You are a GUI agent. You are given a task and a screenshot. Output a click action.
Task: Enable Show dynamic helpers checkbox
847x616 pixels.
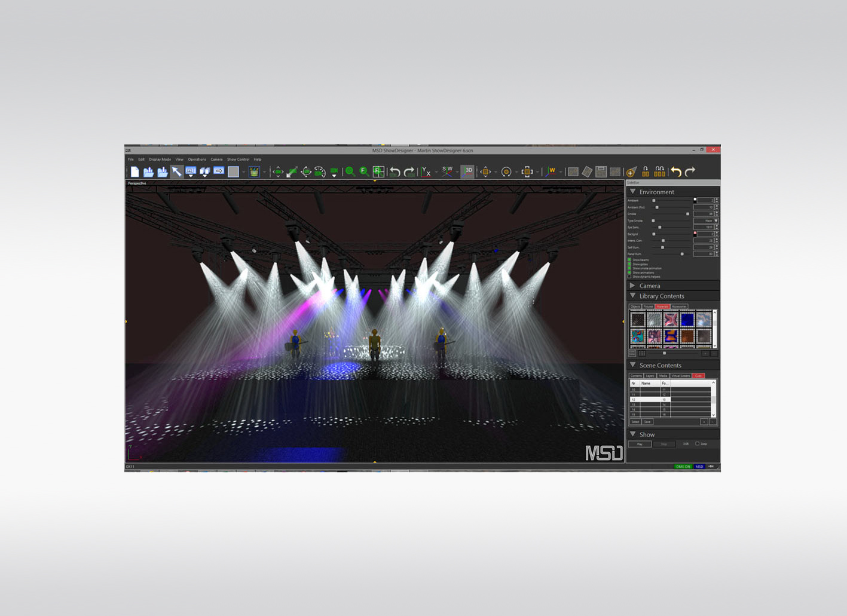[x=629, y=277]
